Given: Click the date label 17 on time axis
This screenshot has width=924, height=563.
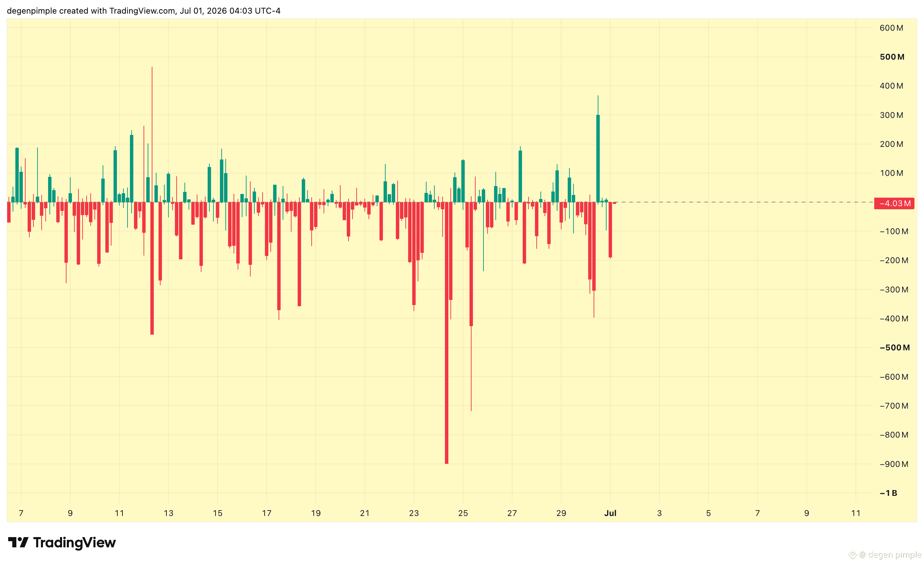Looking at the screenshot, I should coord(267,513).
